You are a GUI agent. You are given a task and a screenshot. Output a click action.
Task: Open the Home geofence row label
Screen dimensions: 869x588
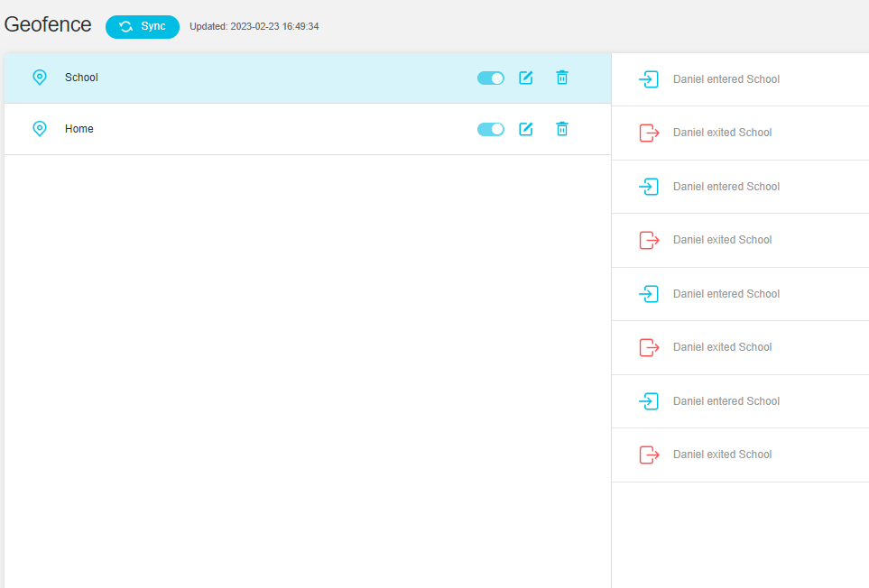click(79, 129)
